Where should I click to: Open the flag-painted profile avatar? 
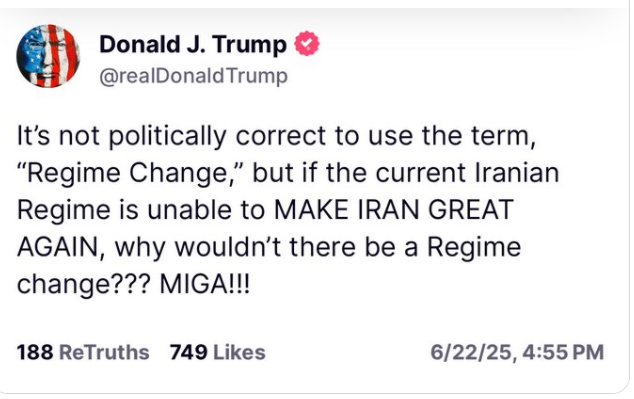(48, 56)
